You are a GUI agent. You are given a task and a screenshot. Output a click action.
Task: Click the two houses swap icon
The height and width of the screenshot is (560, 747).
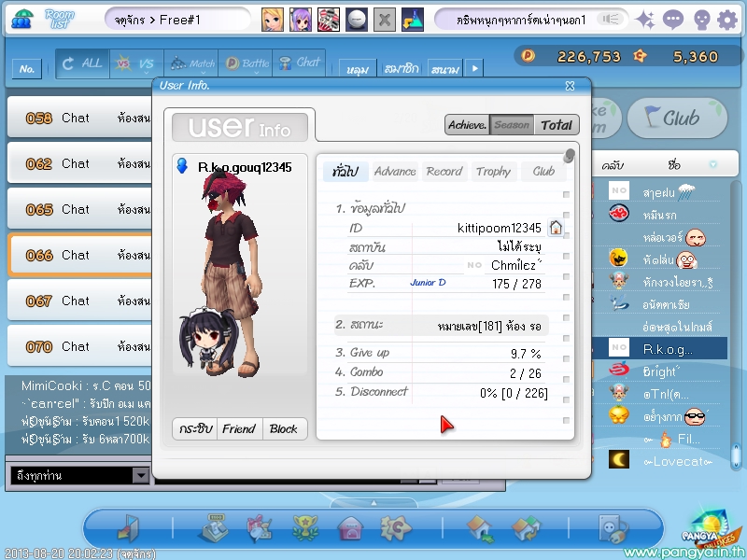coord(526,529)
